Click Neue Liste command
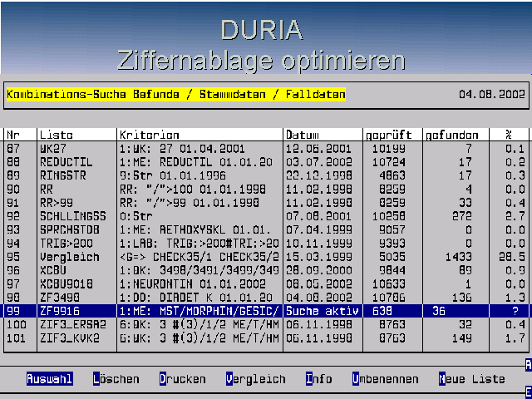This screenshot has width=532, height=399. [471, 379]
